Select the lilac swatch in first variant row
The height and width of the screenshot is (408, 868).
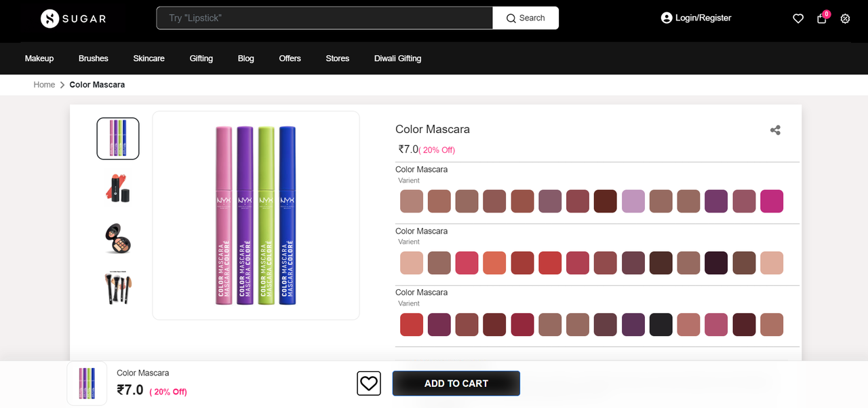(633, 202)
